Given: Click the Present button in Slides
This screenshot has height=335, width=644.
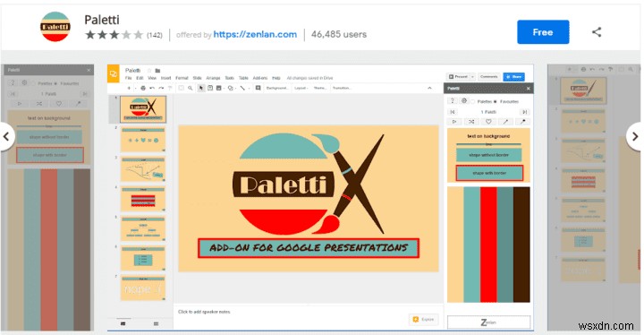Looking at the screenshot, I should (x=458, y=77).
